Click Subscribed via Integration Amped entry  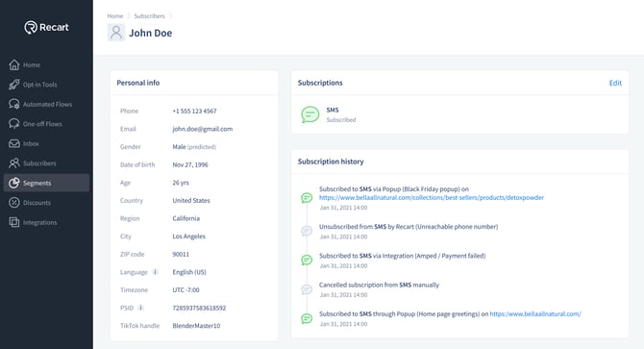402,256
